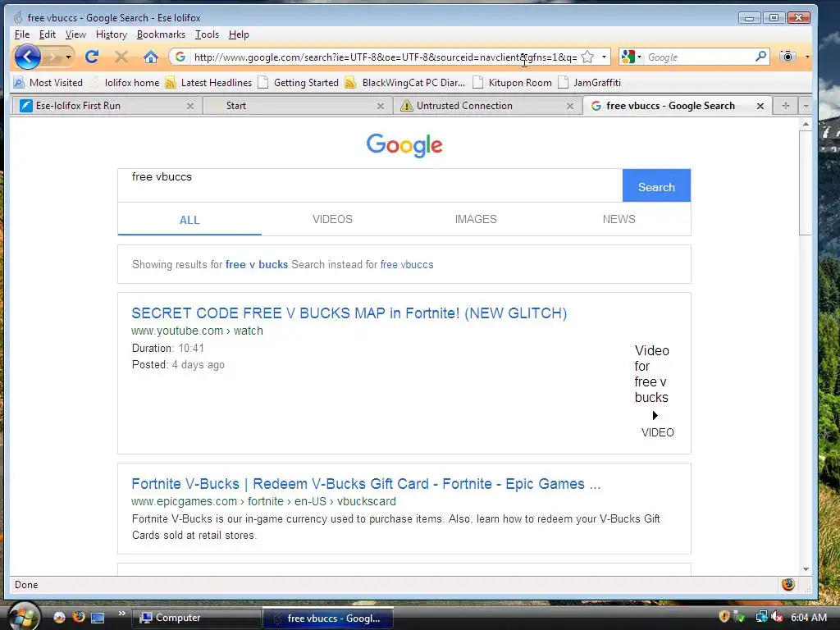Open the JamGraffiti bookmark
Viewport: 840px width, 630px height.
point(590,83)
